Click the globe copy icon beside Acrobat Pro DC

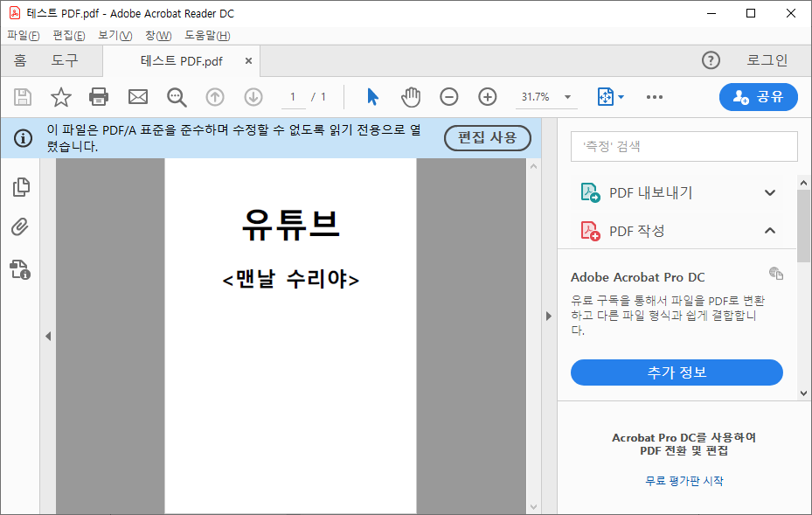pos(776,273)
